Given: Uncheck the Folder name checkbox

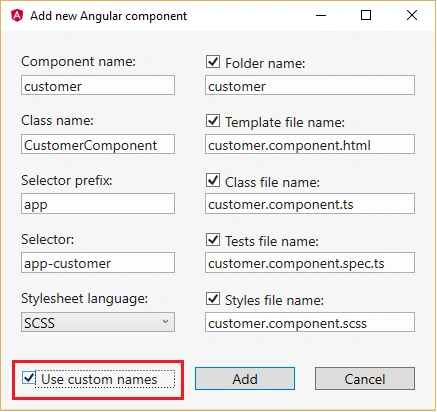Looking at the screenshot, I should click(x=213, y=62).
